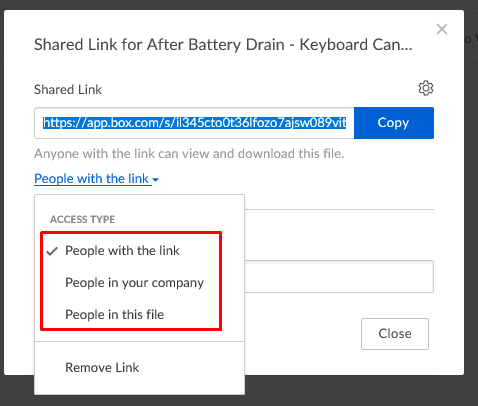
Task: Click the divider line above Remove Link
Action: 139,341
